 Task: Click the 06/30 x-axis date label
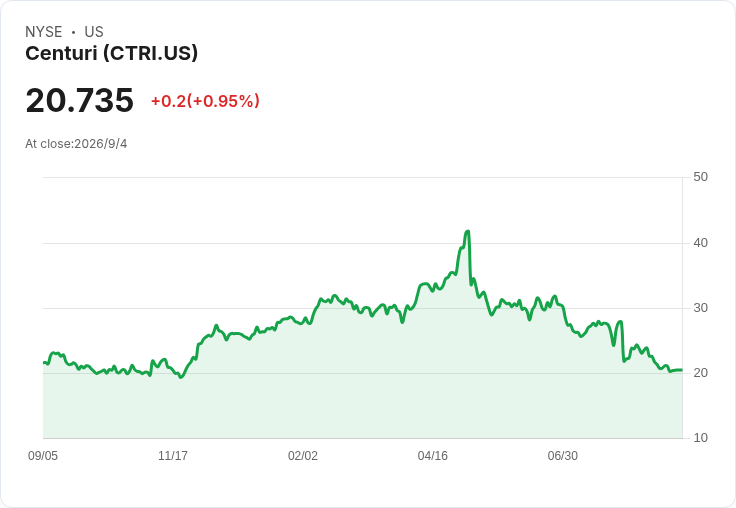click(563, 455)
